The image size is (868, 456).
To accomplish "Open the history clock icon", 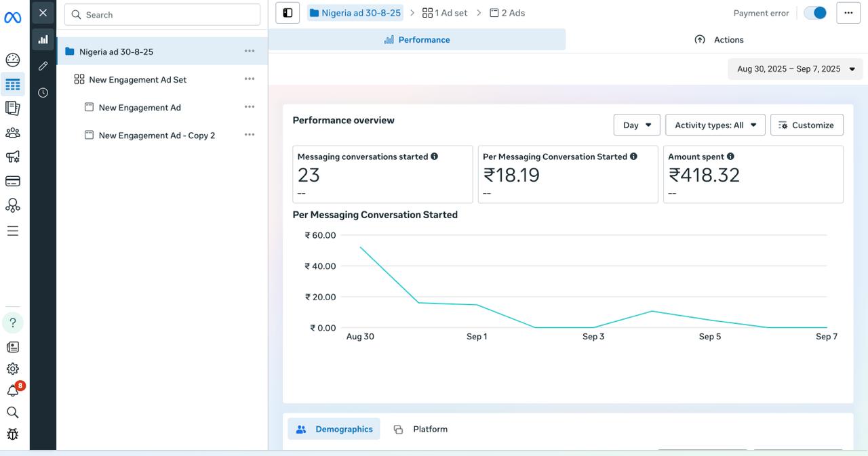I will (43, 93).
